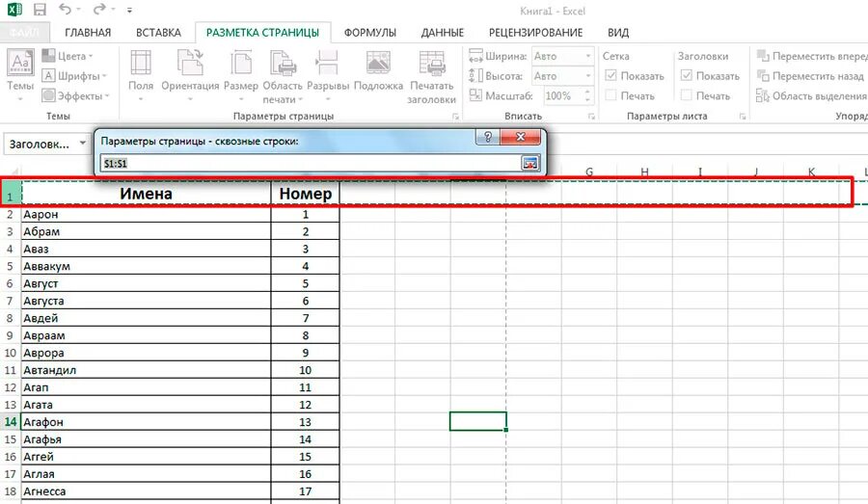
Task: Close the Параметры страницы dialog
Action: (x=520, y=137)
